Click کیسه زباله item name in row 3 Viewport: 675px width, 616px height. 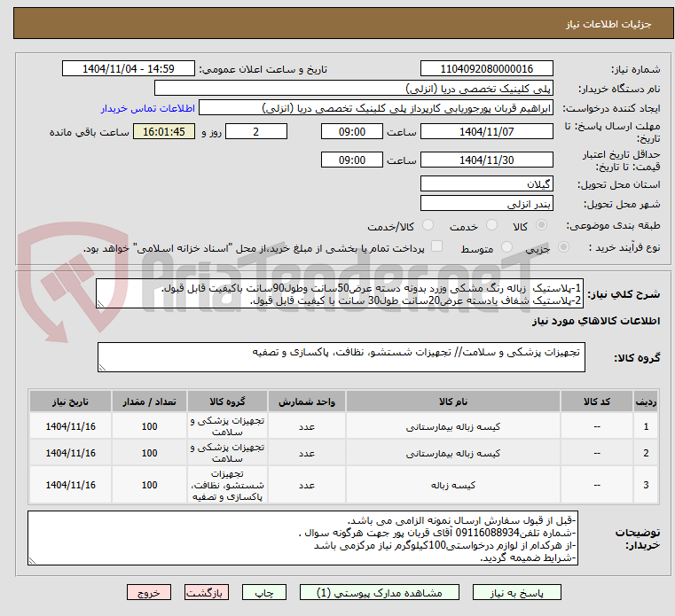coord(453,485)
